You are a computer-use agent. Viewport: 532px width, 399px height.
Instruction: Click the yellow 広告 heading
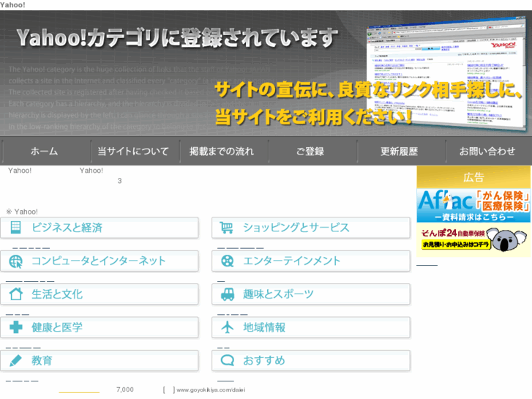click(473, 177)
